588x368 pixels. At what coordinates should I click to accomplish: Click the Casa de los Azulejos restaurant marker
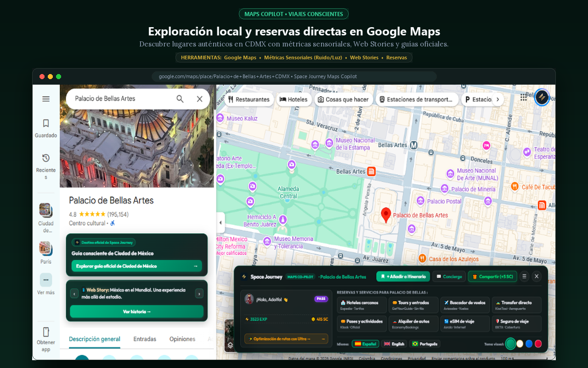[x=423, y=259]
